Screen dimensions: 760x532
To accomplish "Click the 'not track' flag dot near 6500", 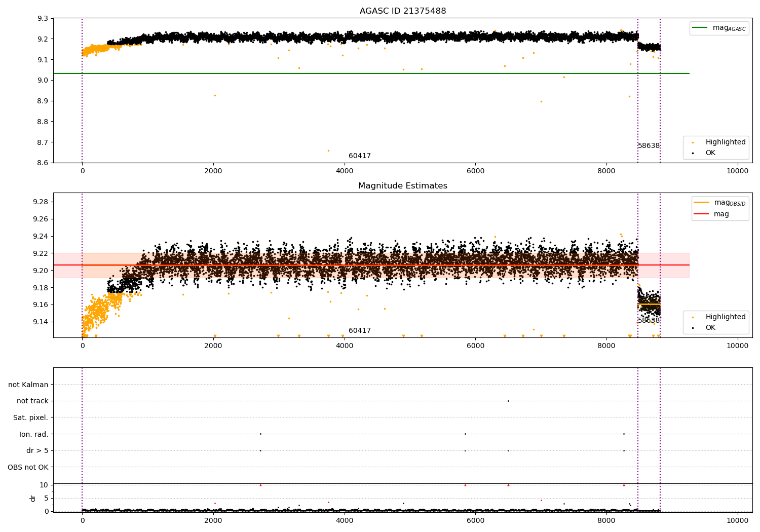I will click(508, 401).
